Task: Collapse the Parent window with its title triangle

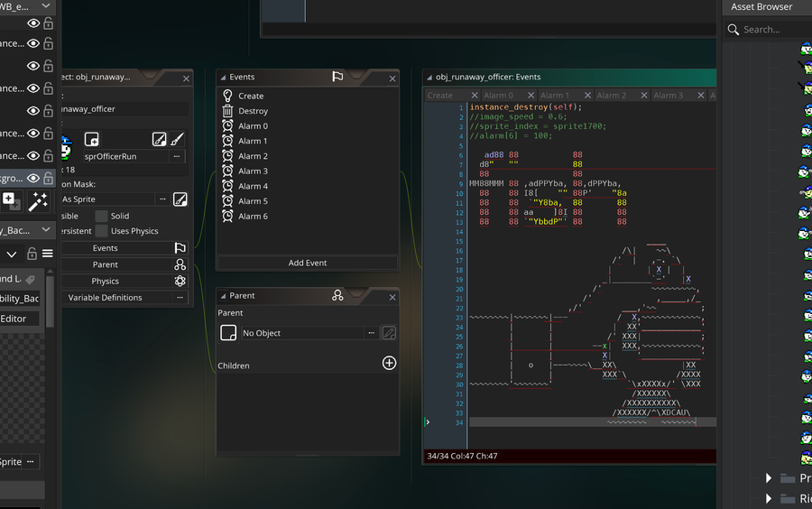Action: [223, 296]
